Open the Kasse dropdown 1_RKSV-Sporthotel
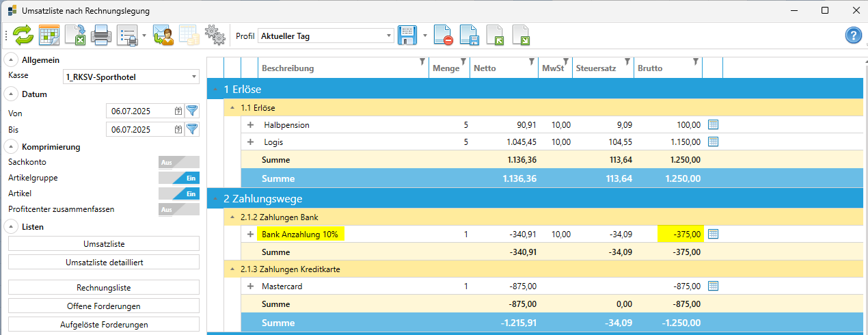 [131, 77]
